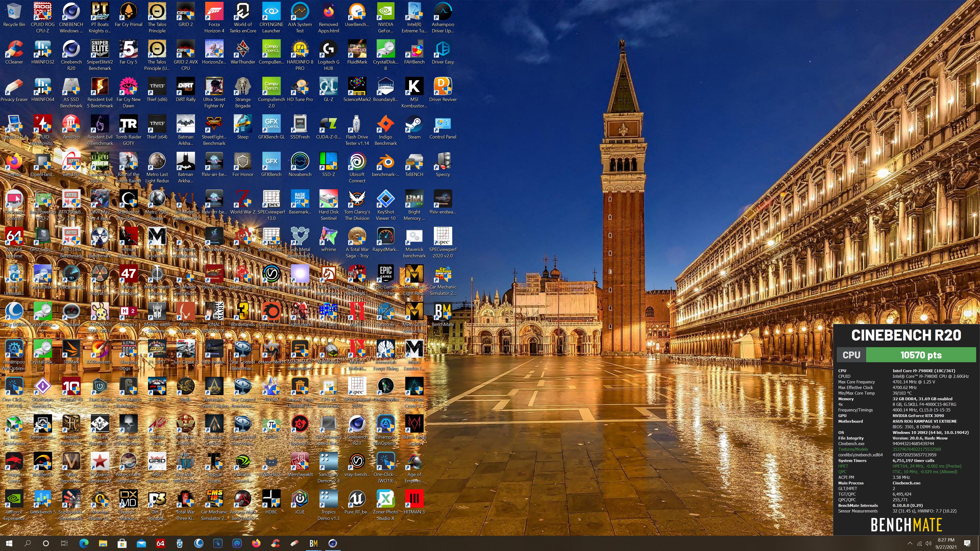Open File Explorer from the taskbar
Screen dimensions: 980x551
(103, 543)
